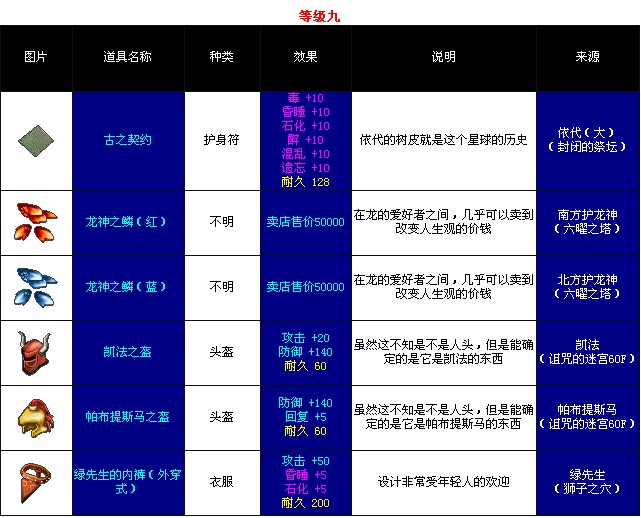Screen dimensions: 641x518
Task: Click the 来源 column header
Action: click(x=588, y=57)
